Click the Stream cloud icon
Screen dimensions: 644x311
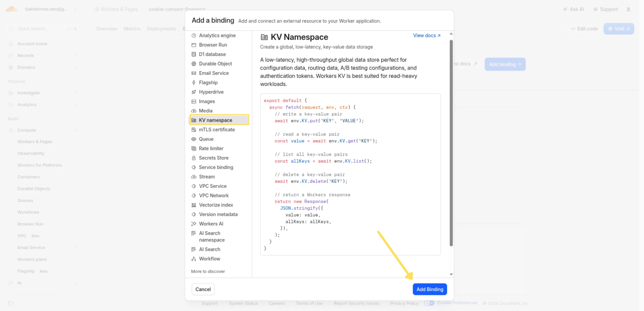point(194,177)
